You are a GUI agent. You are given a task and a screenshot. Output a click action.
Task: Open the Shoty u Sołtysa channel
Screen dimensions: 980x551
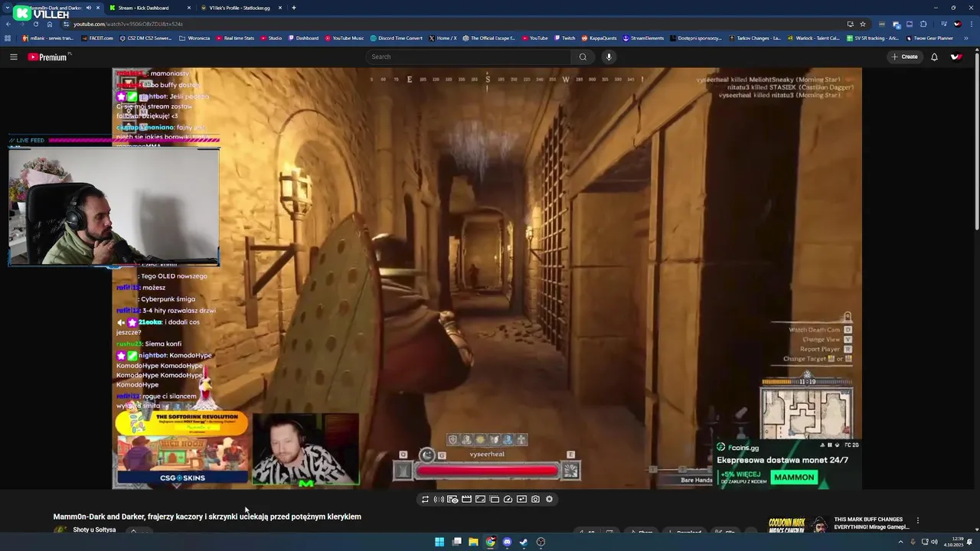click(94, 530)
